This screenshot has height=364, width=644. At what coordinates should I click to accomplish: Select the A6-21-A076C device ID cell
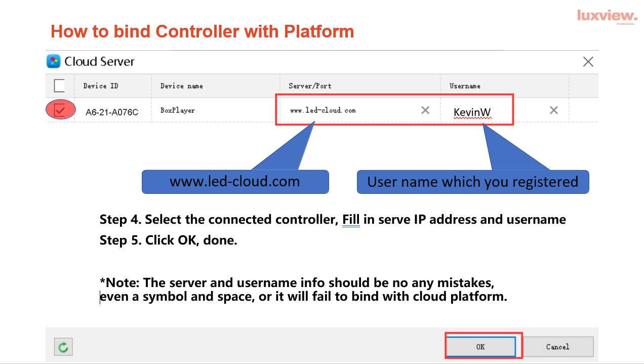click(111, 112)
